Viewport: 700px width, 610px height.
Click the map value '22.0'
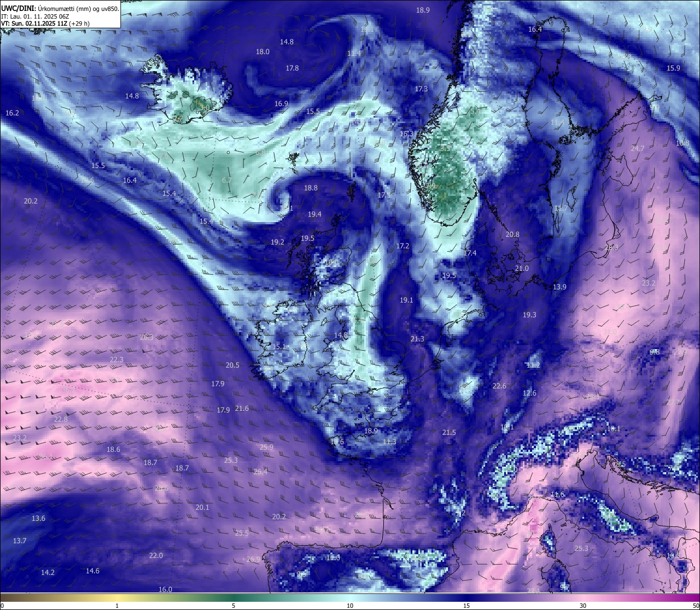(x=156, y=555)
